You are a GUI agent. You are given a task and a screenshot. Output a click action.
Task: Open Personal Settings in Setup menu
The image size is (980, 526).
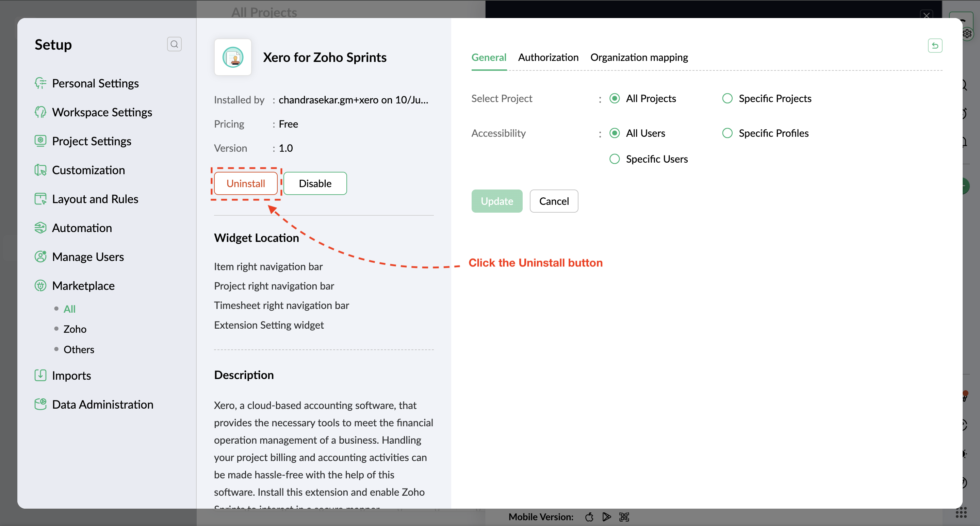pos(95,83)
